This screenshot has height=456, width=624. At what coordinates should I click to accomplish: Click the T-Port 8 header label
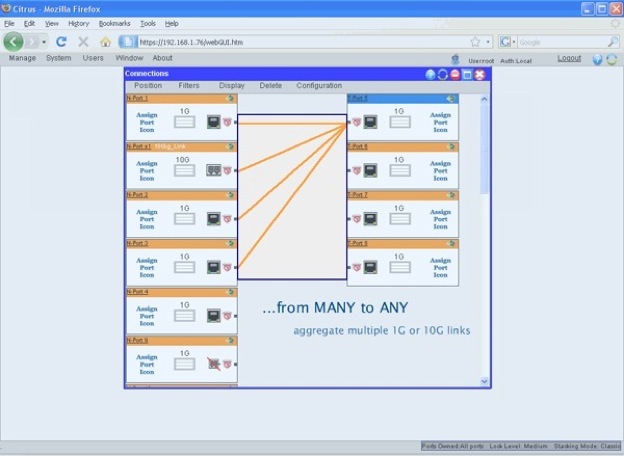[357, 243]
